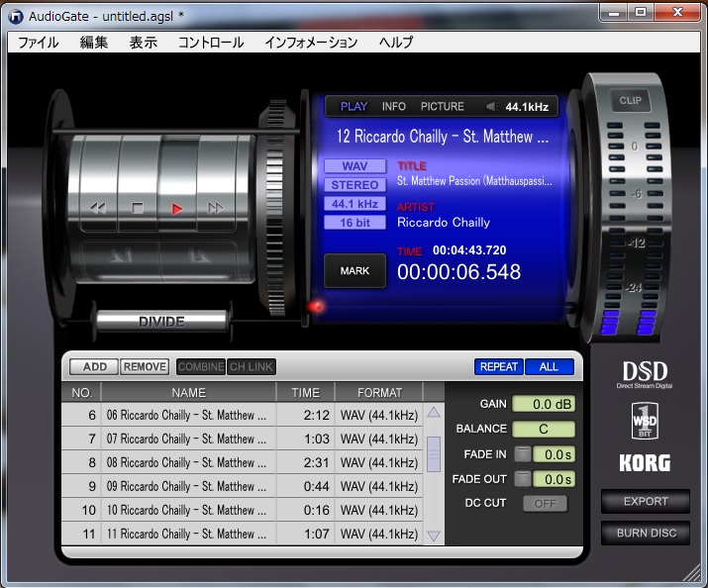Click the DSD Direct Stream Digital logo
The height and width of the screenshot is (588, 708).
point(645,374)
